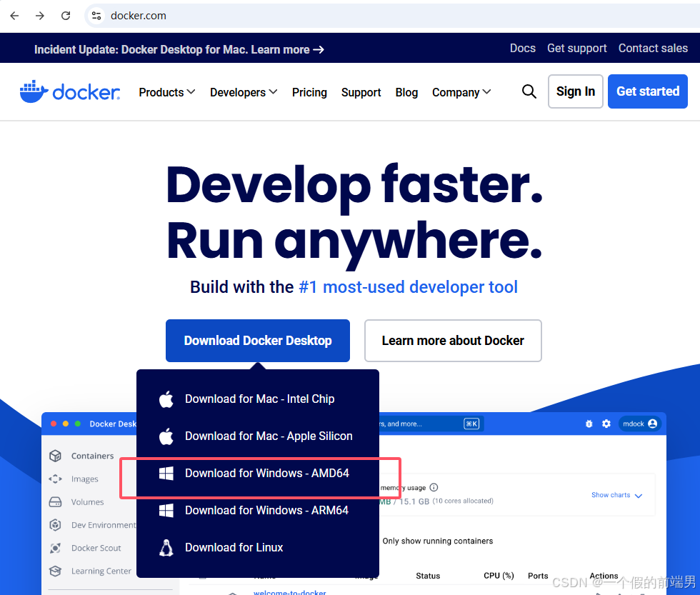Click the Ports column header
This screenshot has width=700, height=595.
538,576
